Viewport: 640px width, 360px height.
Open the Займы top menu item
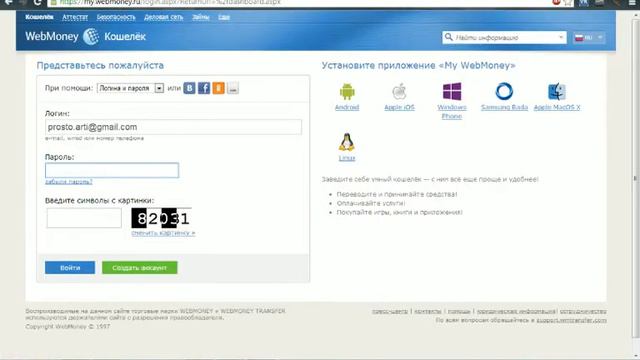coord(201,17)
